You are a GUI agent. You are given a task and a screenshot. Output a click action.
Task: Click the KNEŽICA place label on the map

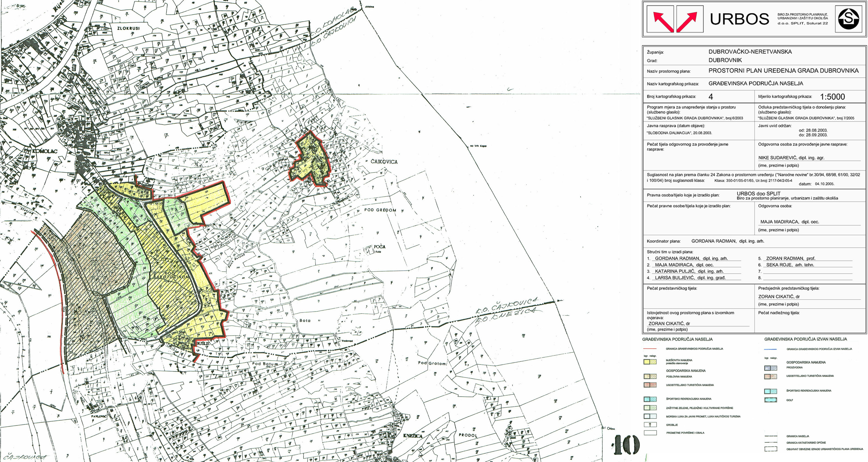[412, 436]
